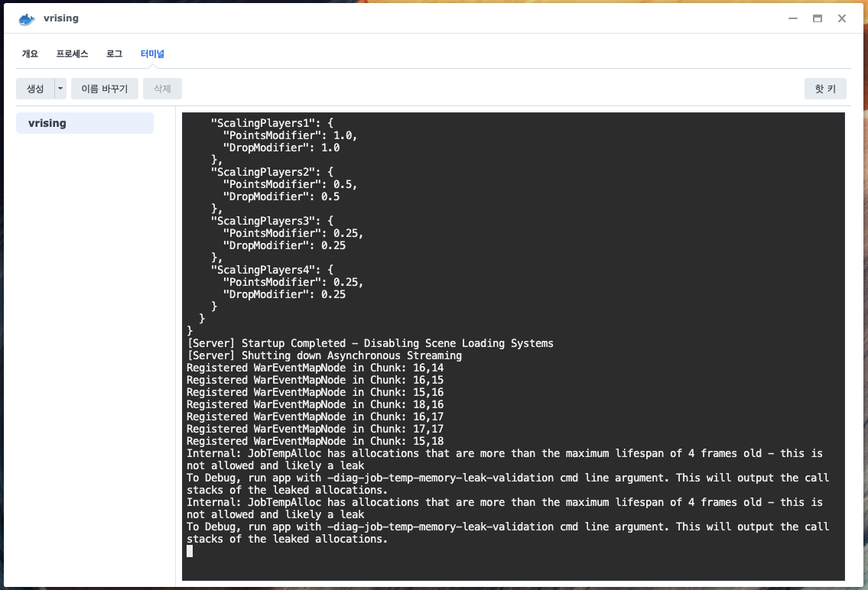Click the terminal cursor block

pos(190,551)
